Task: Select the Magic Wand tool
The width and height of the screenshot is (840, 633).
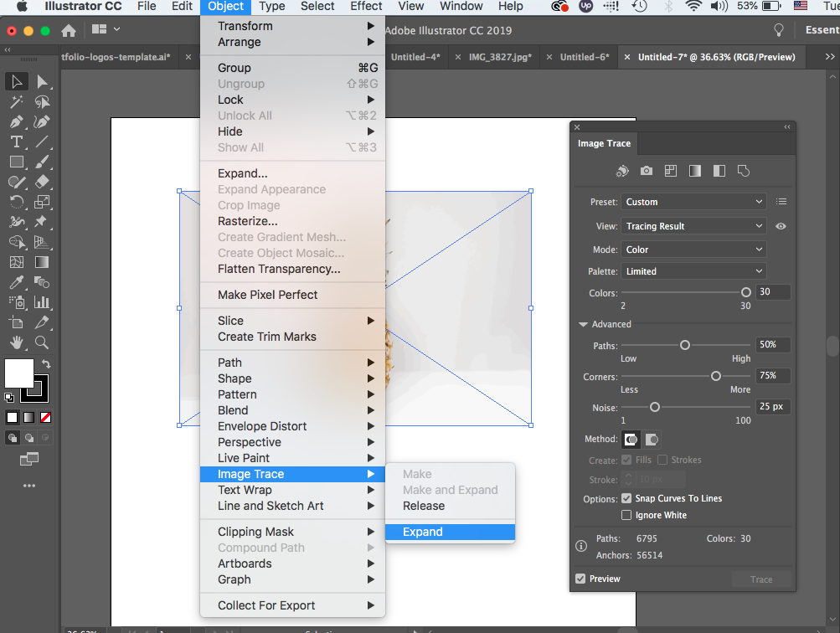Action: tap(17, 102)
